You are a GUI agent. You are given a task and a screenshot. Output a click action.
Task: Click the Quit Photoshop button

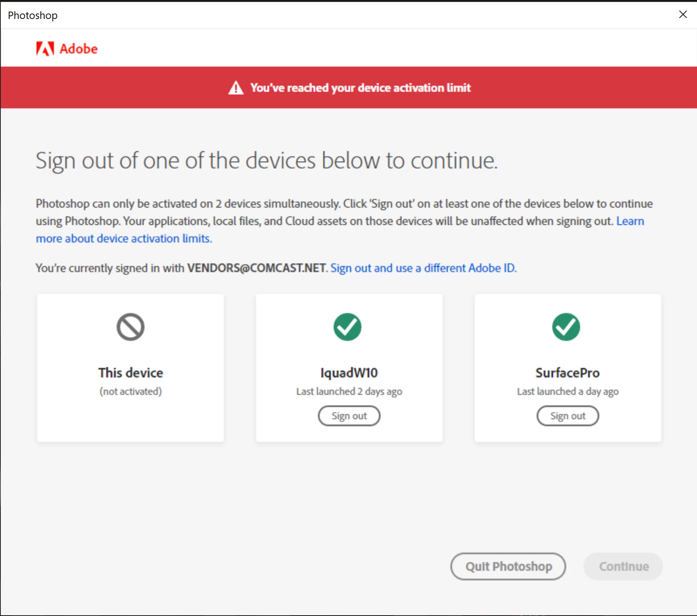[508, 566]
